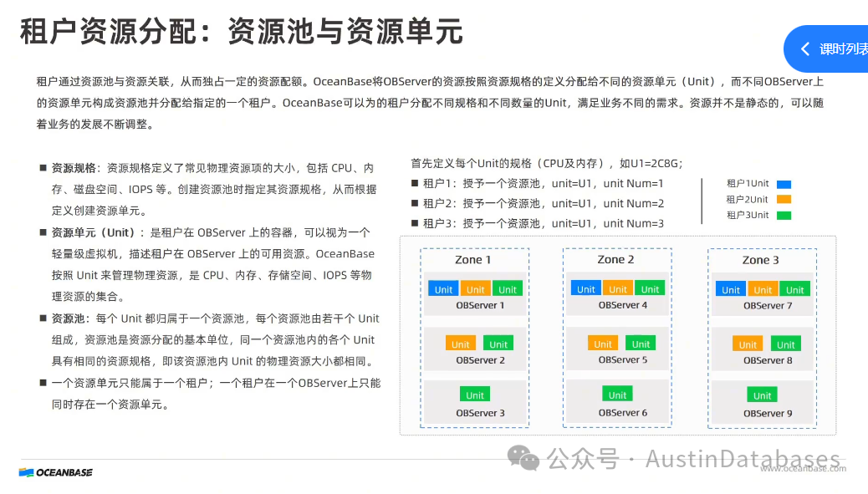Click the OBServer 1 label
868x494 pixels.
[x=480, y=305]
